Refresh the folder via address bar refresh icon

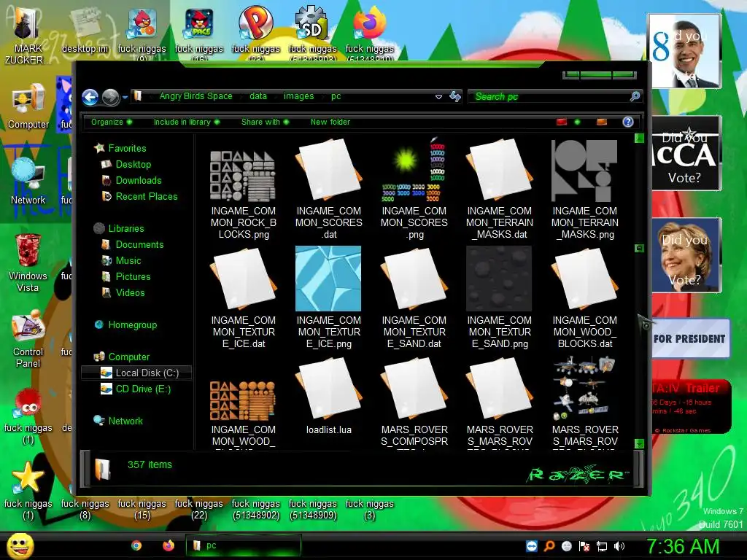pos(455,97)
